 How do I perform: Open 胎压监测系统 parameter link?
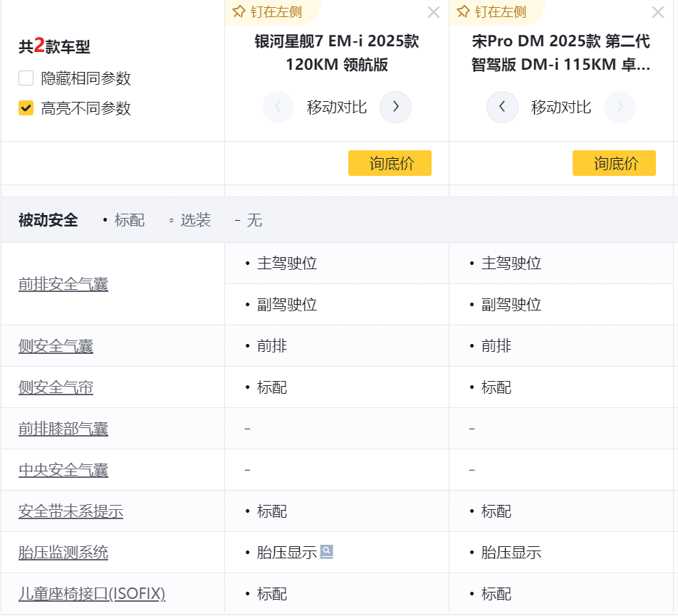coord(63,553)
